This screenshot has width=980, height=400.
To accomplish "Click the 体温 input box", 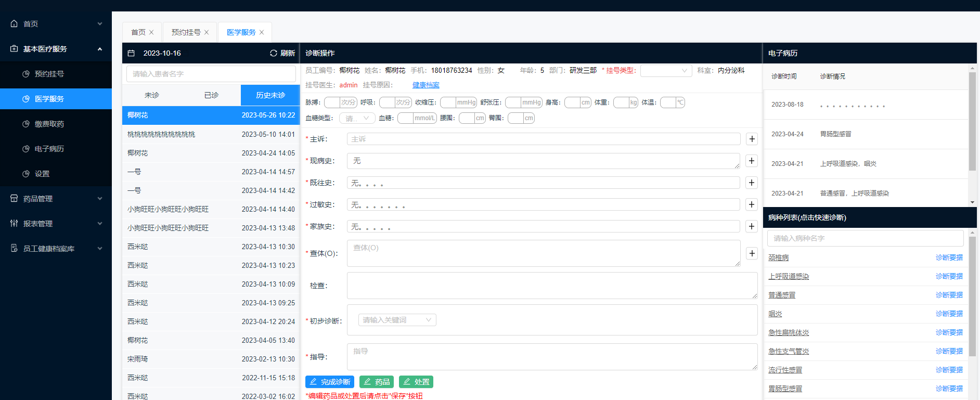I will 668,102.
